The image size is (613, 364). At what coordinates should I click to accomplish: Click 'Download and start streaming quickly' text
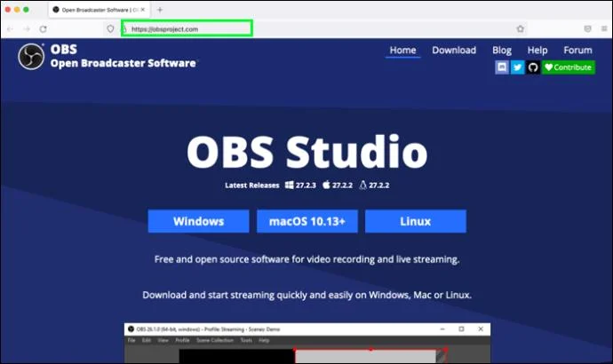(306, 295)
